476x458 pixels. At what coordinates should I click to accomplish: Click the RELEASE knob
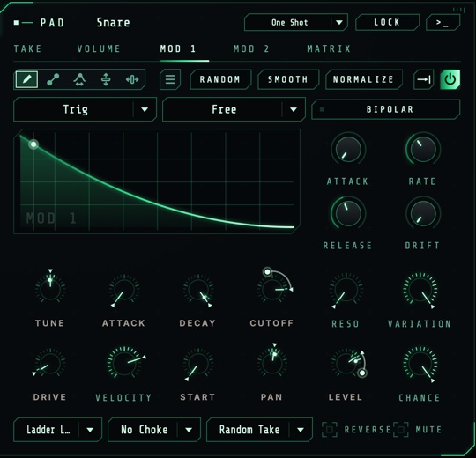point(348,213)
